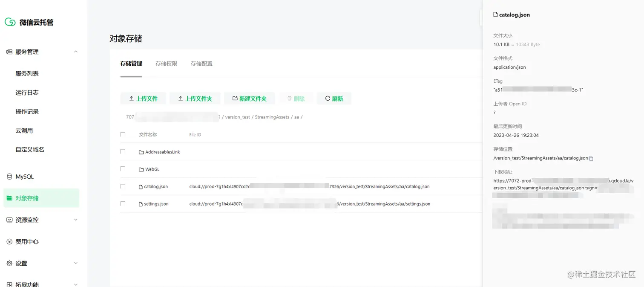Click the AddressablesLink folder icon

[x=141, y=152]
